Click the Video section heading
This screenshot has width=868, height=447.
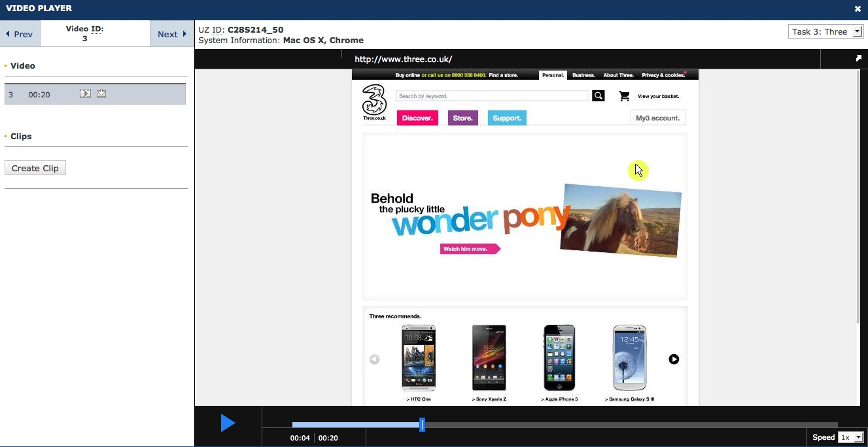[x=23, y=65]
